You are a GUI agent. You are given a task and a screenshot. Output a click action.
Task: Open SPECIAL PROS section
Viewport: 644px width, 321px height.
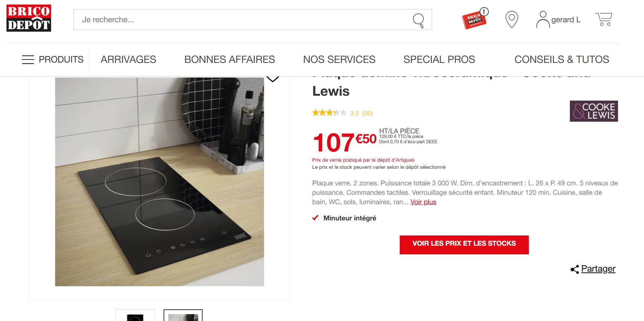click(x=439, y=60)
